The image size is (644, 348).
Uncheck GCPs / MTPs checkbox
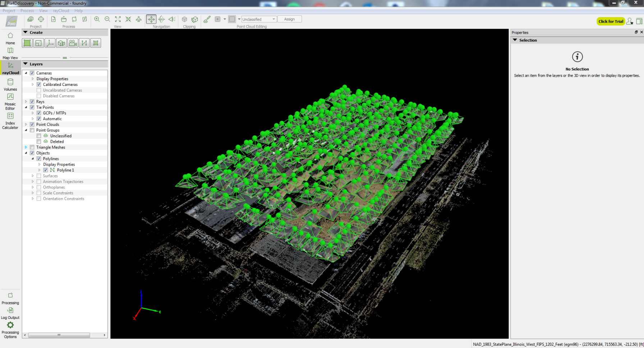click(x=39, y=113)
